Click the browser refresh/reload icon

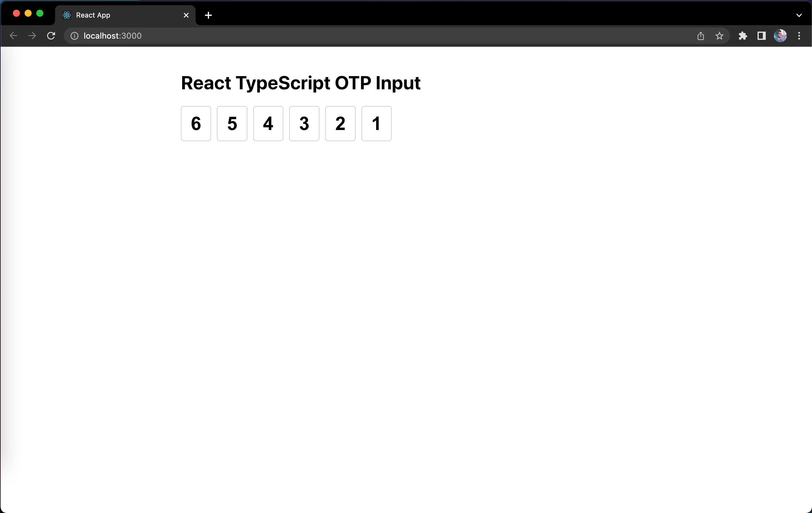click(x=52, y=36)
